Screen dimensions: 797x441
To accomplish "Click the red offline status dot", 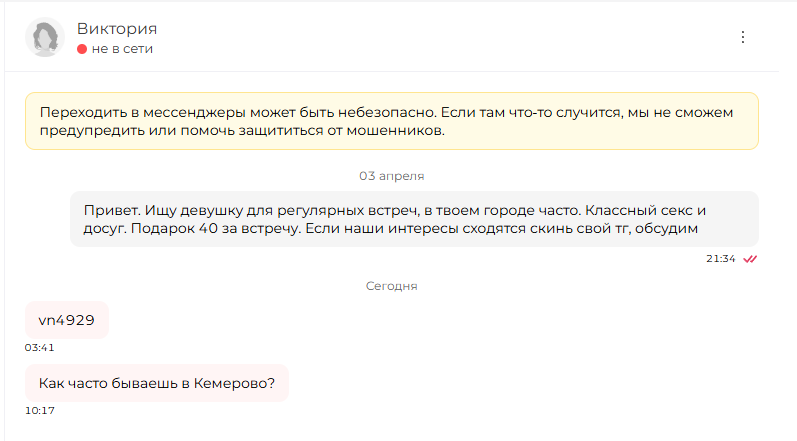I will [x=82, y=49].
